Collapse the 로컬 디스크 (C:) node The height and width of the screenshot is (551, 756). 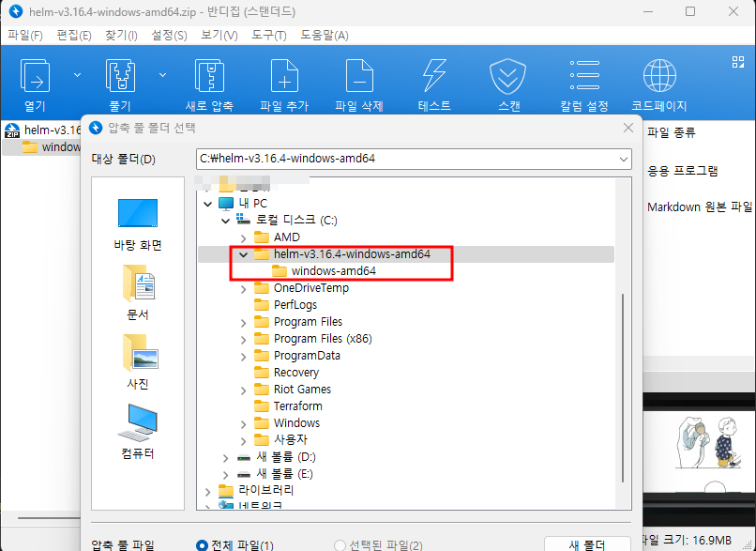click(225, 221)
